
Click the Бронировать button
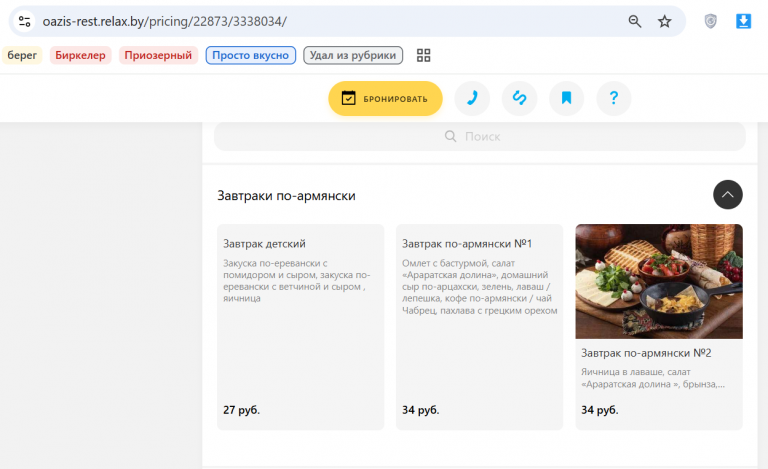point(385,98)
